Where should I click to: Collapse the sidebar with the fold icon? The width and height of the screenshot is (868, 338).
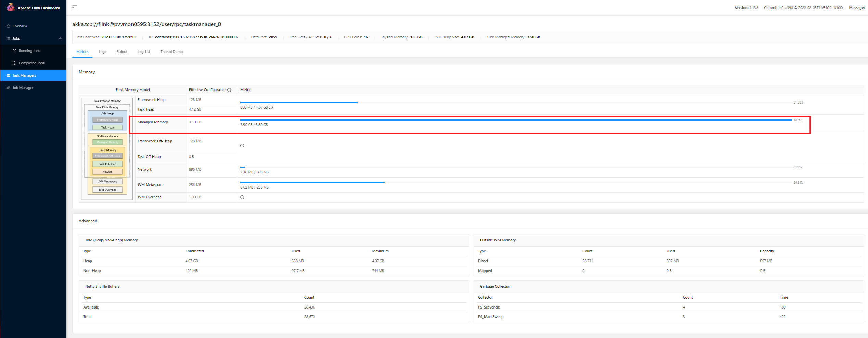(x=75, y=8)
